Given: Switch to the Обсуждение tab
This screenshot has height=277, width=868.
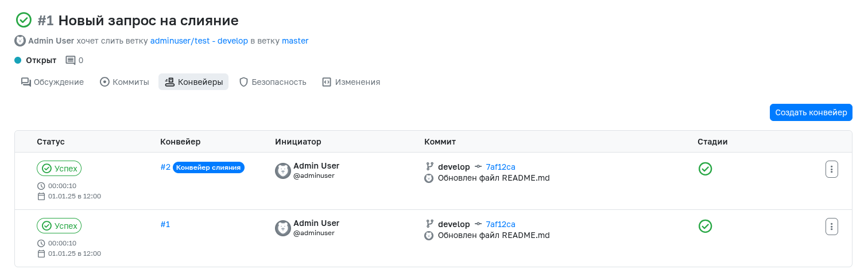Looking at the screenshot, I should (52, 82).
